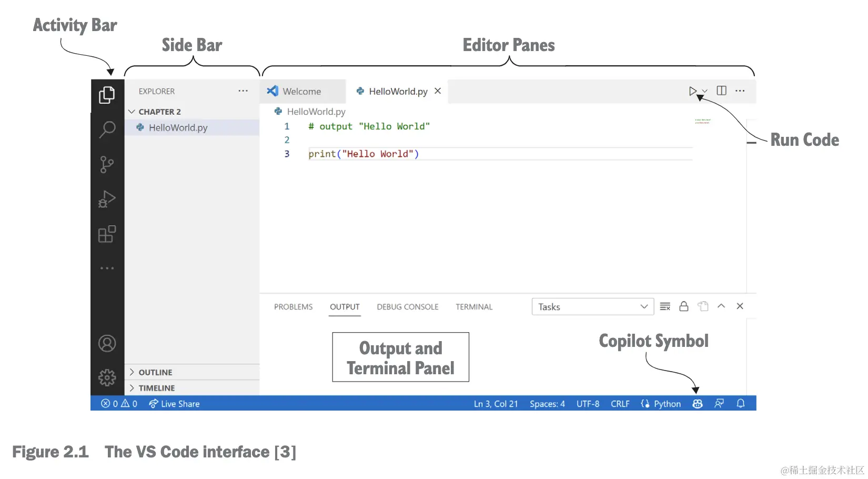
Task: Open the Search view in activity bar
Action: 107,129
